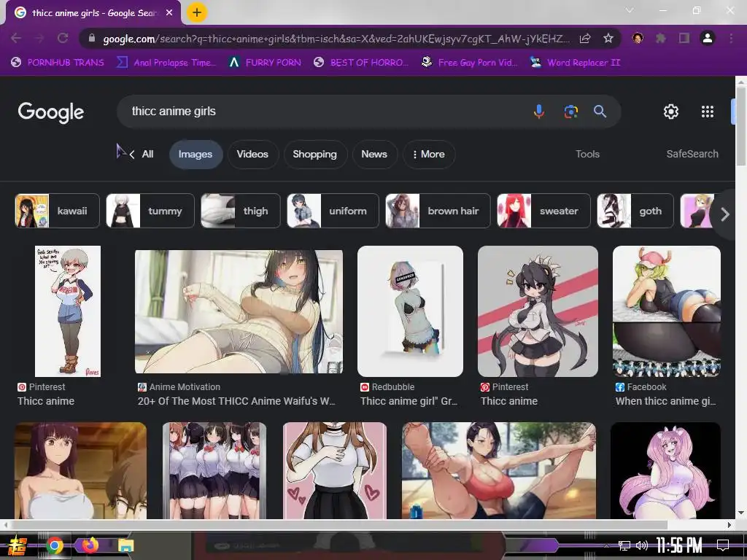747x560 pixels.
Task: Open the Facebook image thumbnail
Action: [667, 311]
